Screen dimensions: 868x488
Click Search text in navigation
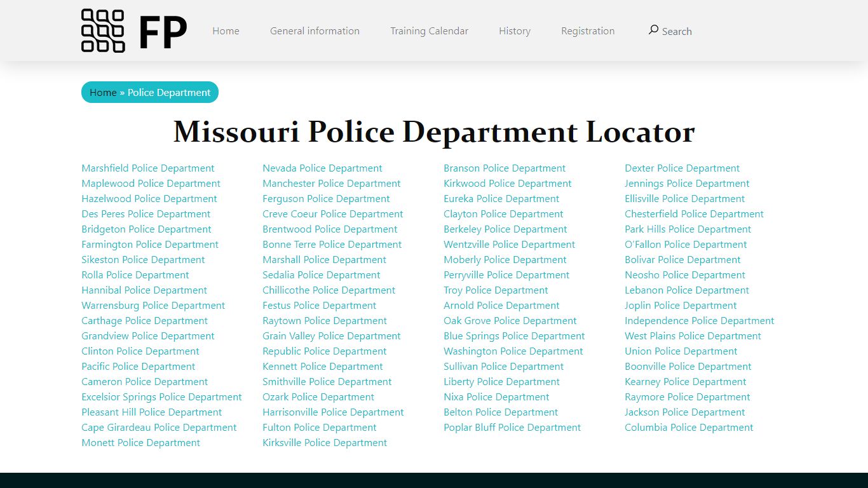point(677,31)
